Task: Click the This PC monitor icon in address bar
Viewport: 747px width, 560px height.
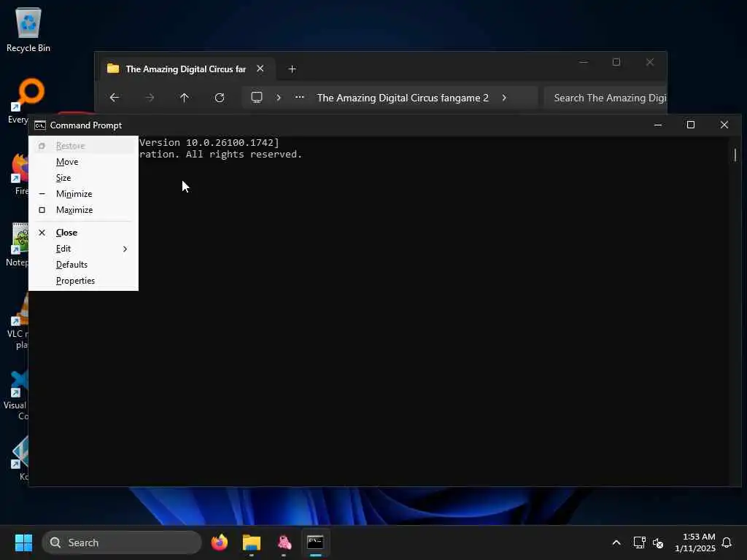Action: tap(257, 98)
